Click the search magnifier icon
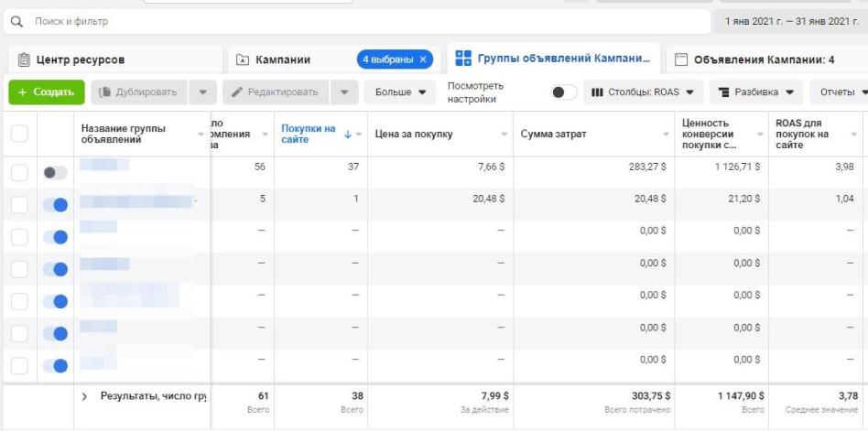This screenshot has height=431, width=868. 16,20
